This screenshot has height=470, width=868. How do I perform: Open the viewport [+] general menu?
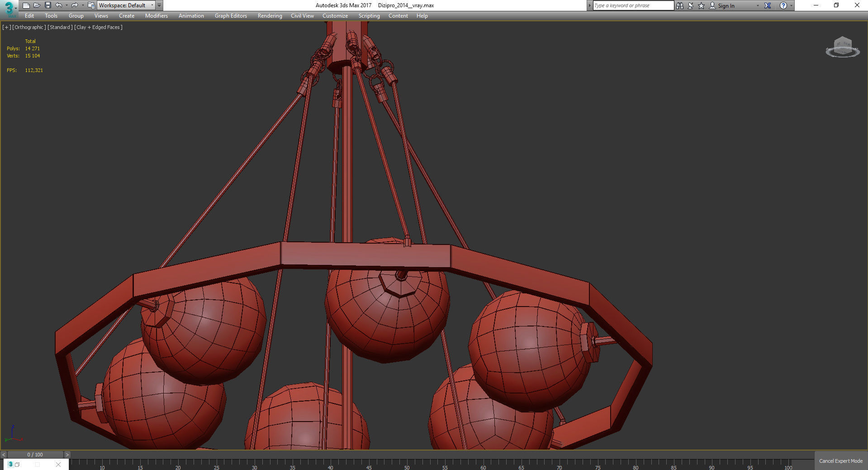[7, 27]
